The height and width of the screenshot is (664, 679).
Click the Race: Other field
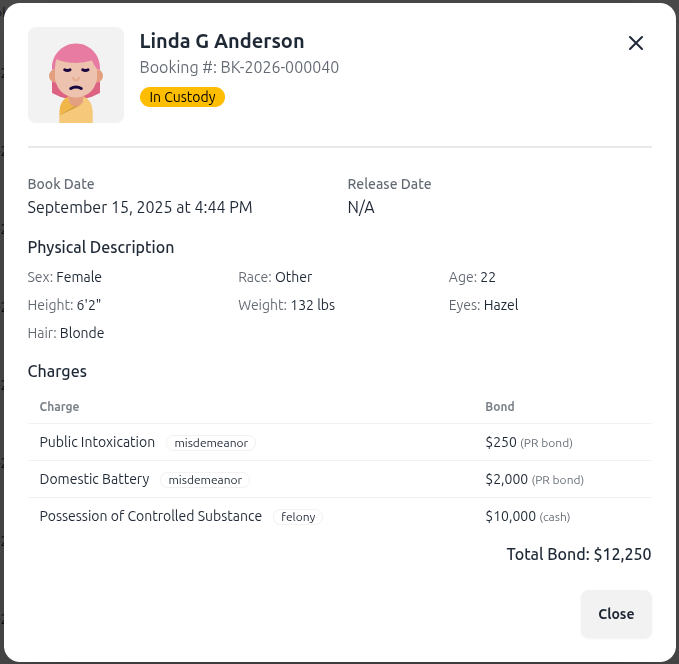[275, 277]
